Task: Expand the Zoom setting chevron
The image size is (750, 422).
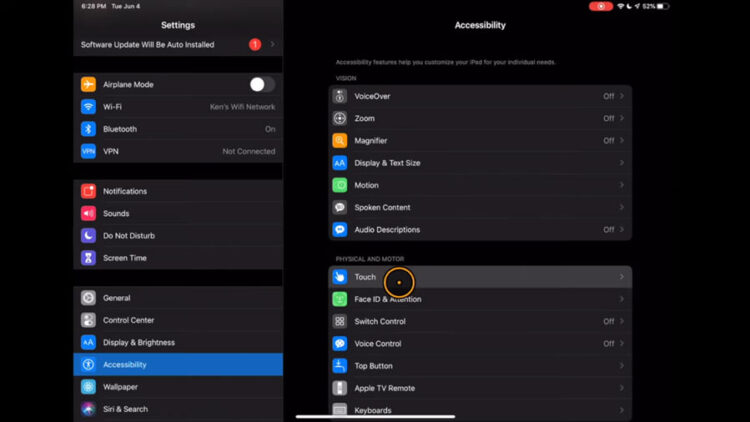Action: [622, 119]
